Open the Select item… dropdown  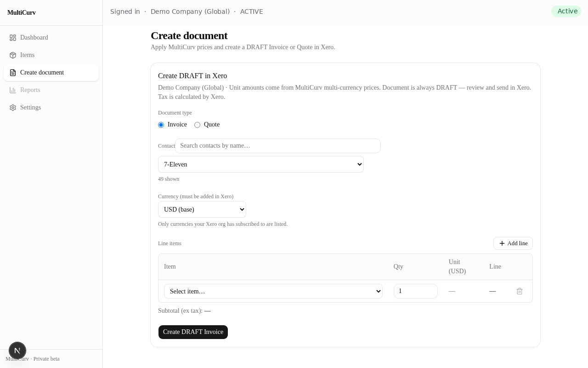(x=273, y=291)
